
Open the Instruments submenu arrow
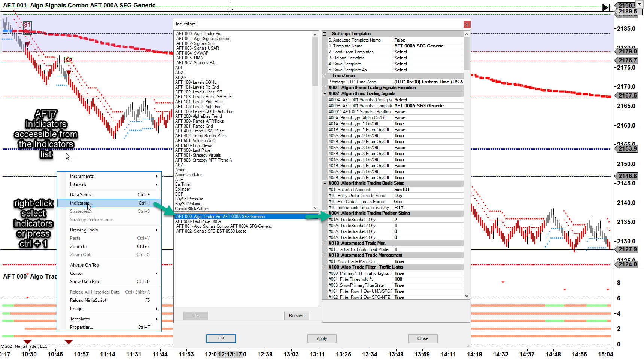(x=157, y=176)
